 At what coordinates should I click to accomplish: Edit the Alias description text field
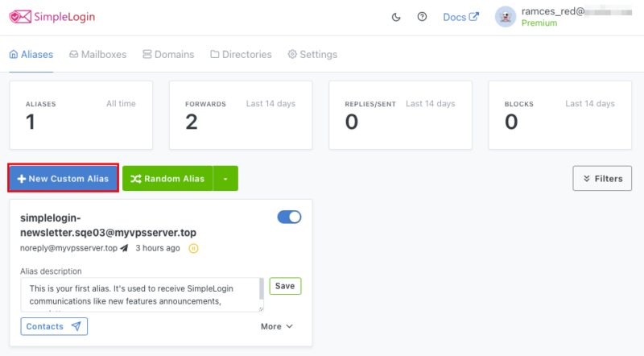[x=142, y=295]
